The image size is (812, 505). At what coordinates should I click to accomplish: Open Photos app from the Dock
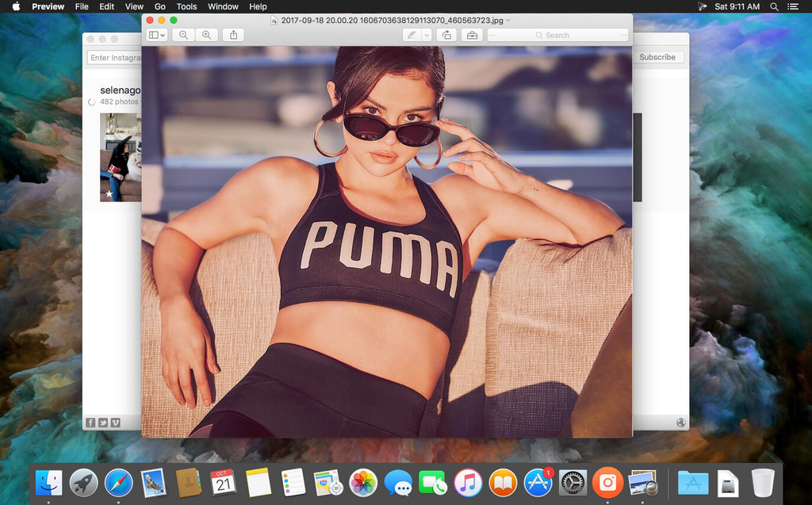(363, 482)
